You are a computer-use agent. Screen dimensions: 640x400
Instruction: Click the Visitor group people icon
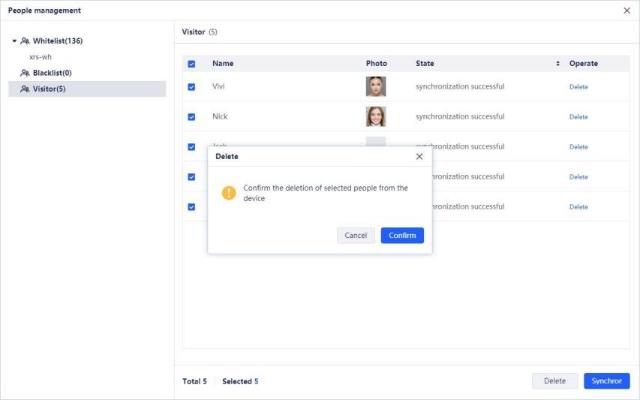pos(25,89)
